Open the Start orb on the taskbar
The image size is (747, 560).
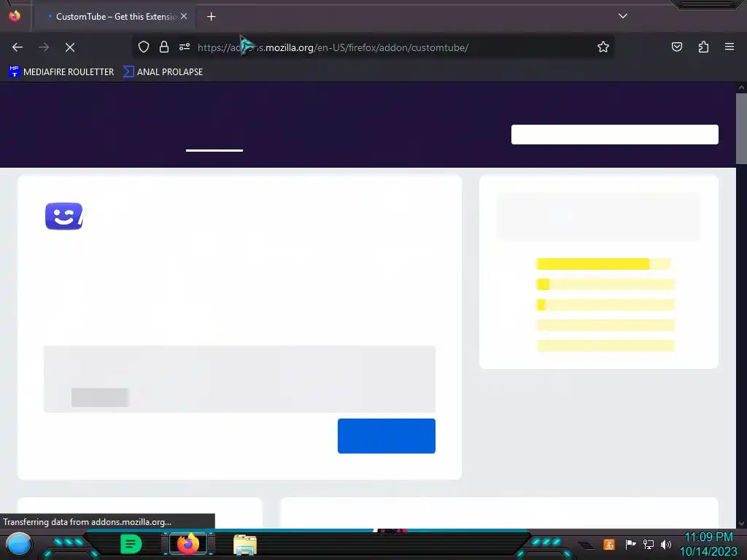pyautogui.click(x=18, y=544)
